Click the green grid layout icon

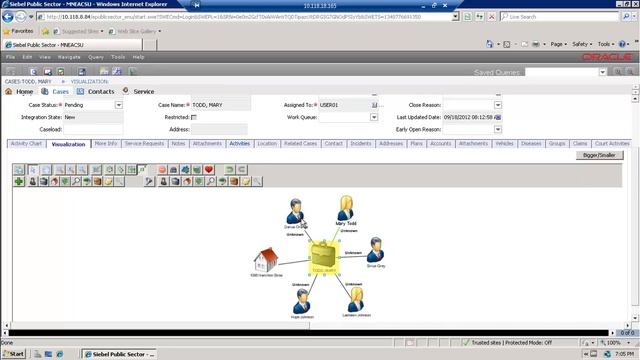[x=131, y=169]
